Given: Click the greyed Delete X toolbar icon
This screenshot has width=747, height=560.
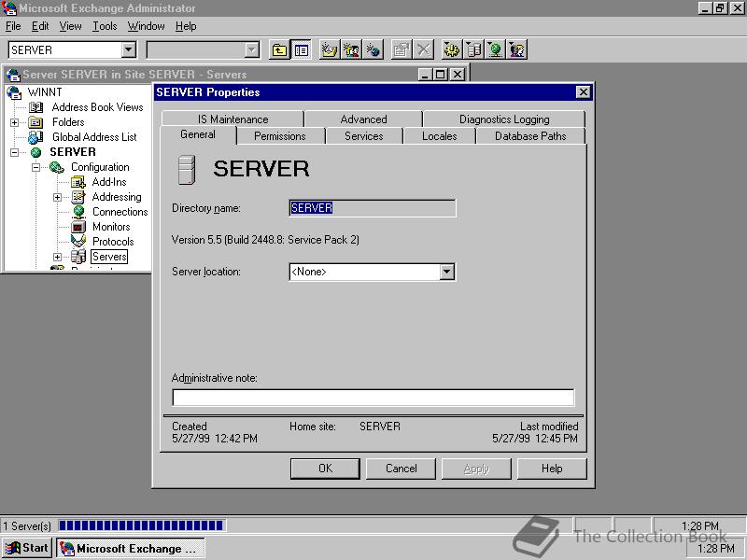Looking at the screenshot, I should [x=424, y=49].
